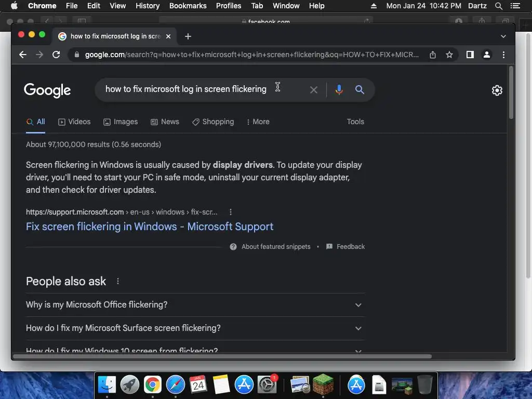Open the File menu
This screenshot has height=399, width=532.
pyautogui.click(x=72, y=6)
